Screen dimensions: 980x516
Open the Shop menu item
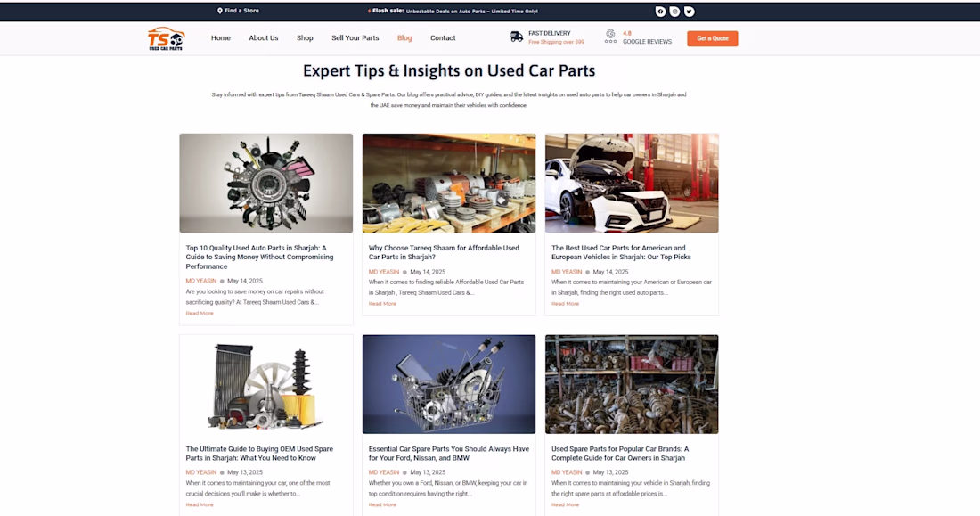pyautogui.click(x=305, y=38)
